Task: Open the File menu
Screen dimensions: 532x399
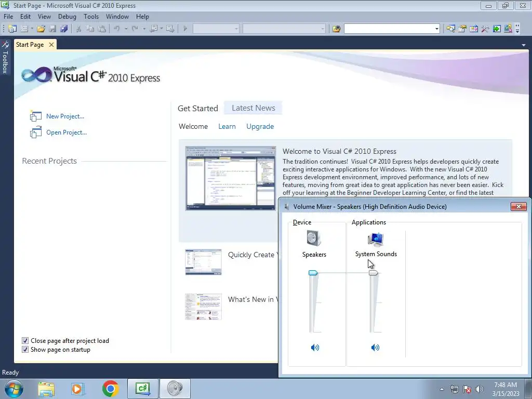Action: tap(8, 16)
